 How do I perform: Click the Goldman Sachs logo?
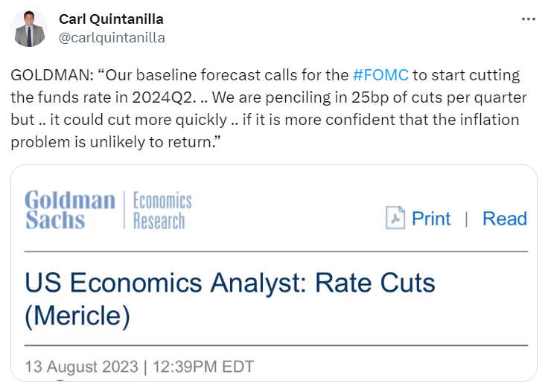point(70,210)
